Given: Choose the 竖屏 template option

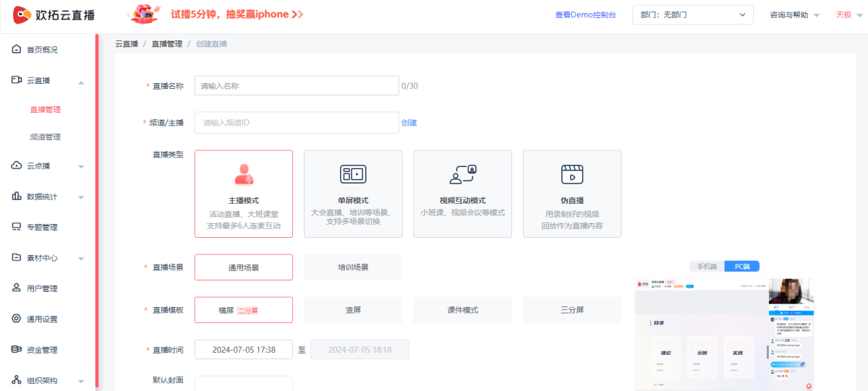Looking at the screenshot, I should tap(353, 310).
